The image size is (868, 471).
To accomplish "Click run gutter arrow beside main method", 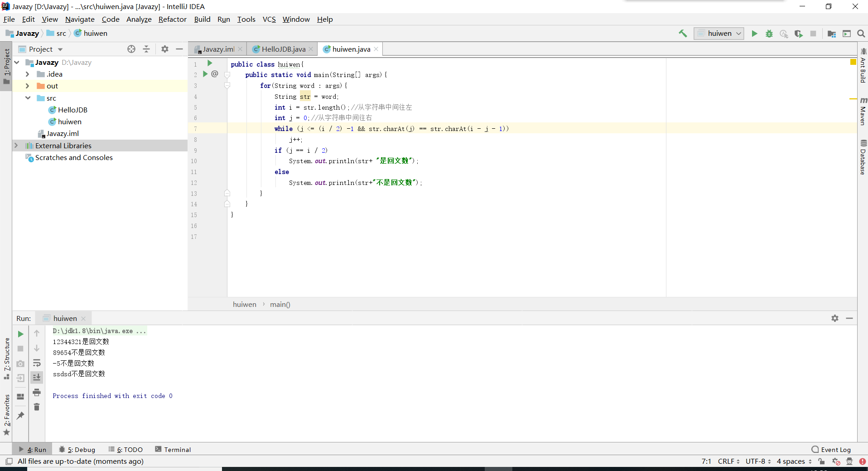I will tap(205, 74).
